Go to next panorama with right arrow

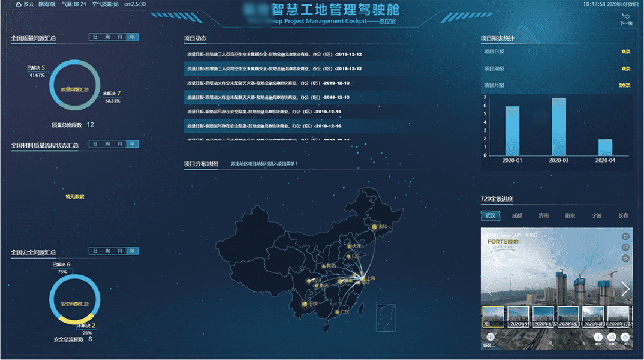pyautogui.click(x=626, y=289)
